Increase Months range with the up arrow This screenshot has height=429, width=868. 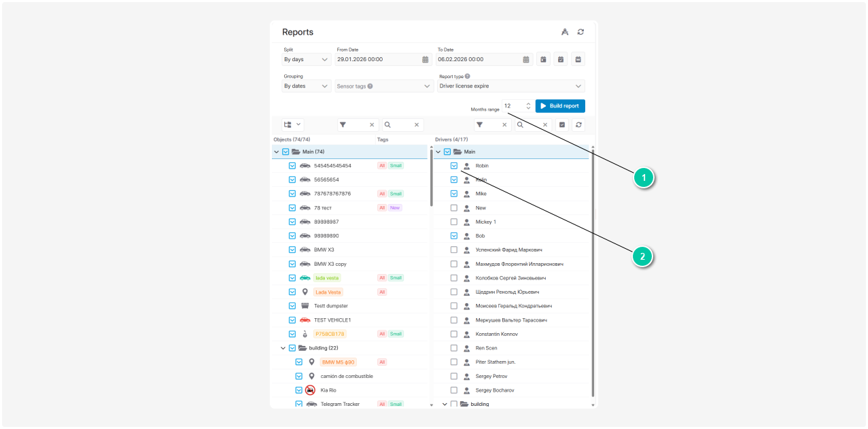tap(528, 104)
